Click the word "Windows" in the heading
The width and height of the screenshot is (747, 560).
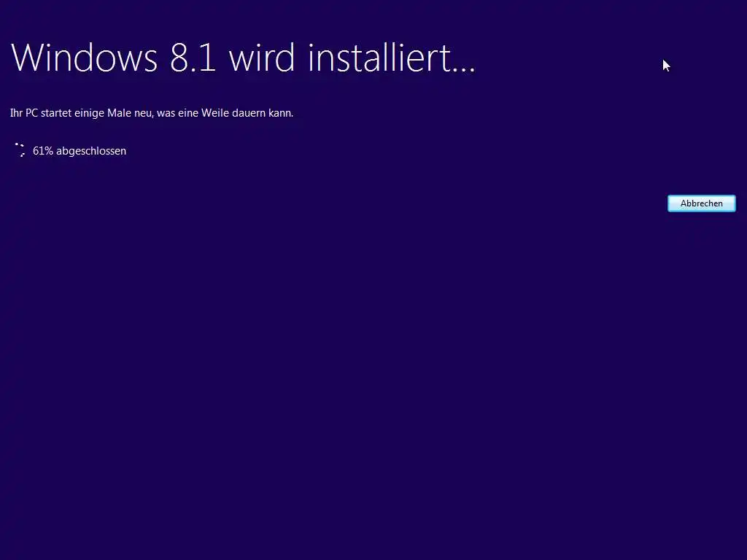(84, 58)
